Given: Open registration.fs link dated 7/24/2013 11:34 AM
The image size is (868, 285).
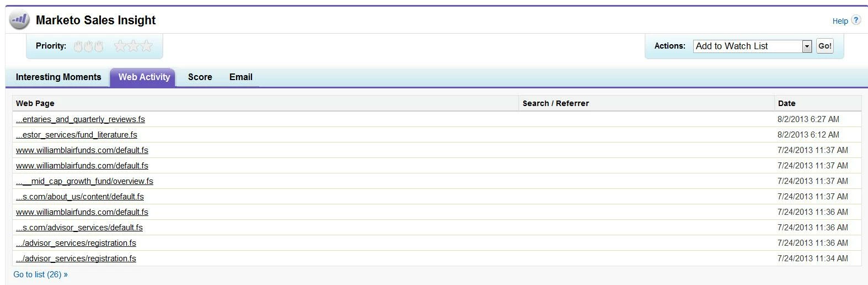Looking at the screenshot, I should pos(76,258).
